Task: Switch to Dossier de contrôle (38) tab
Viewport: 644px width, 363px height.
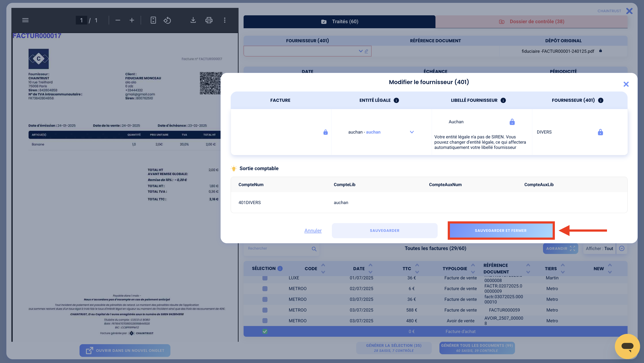Action: tap(531, 22)
